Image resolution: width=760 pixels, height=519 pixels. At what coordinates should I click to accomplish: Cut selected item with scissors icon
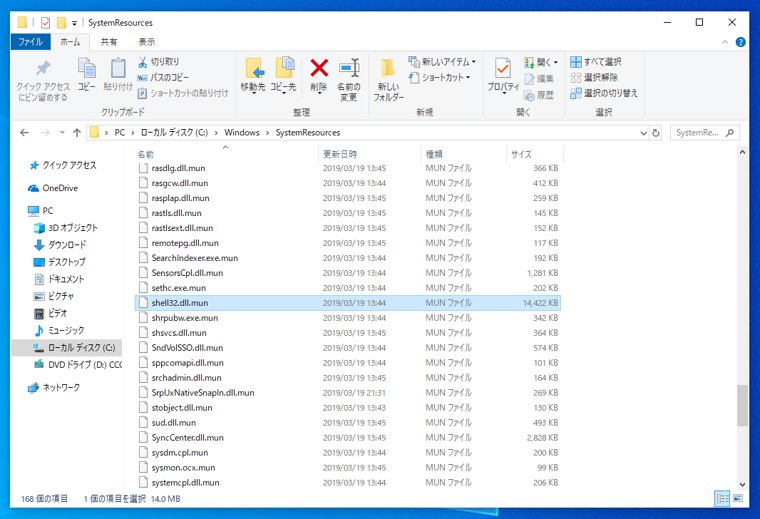[158, 62]
